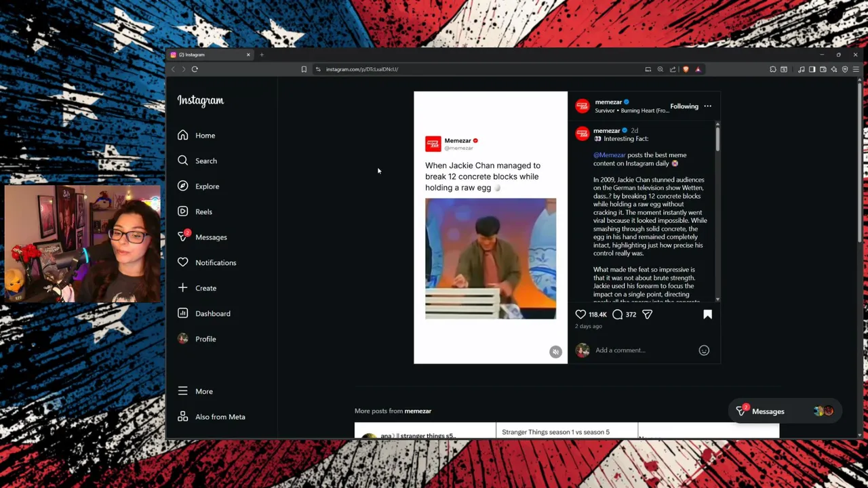The width and height of the screenshot is (868, 488).
Task: Select the (2) Instagram tab
Action: [x=210, y=55]
